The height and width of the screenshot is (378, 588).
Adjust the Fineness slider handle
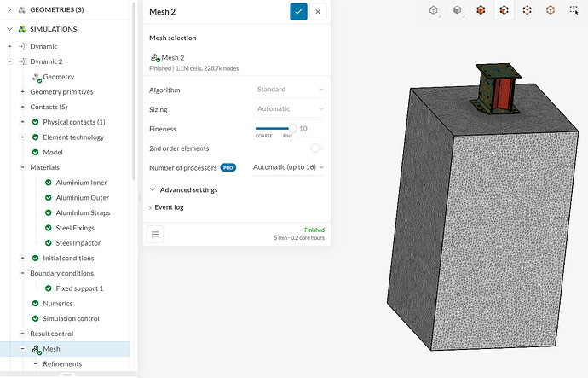292,128
